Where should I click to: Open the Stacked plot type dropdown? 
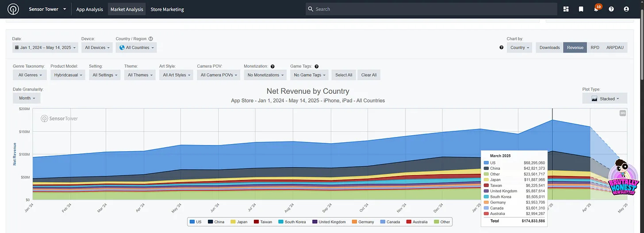click(605, 99)
